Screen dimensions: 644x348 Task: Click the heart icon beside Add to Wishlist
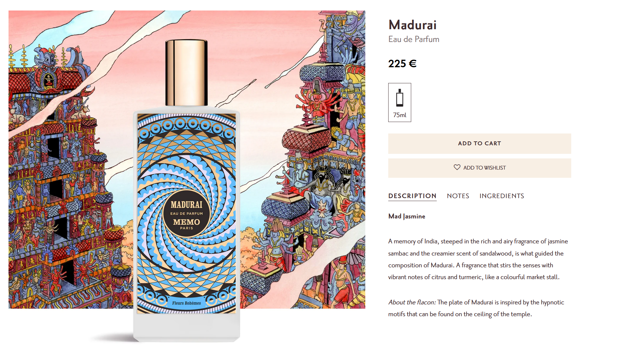tap(457, 167)
